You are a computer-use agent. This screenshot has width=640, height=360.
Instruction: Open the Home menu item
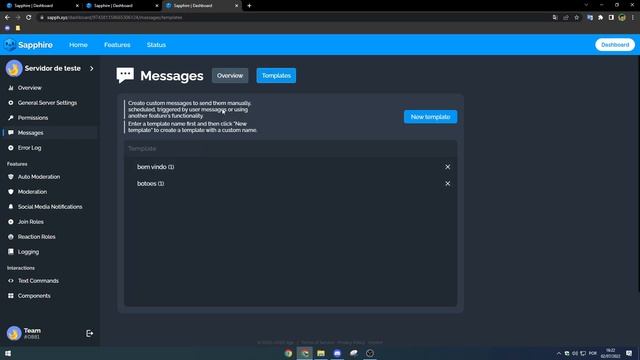click(x=78, y=45)
